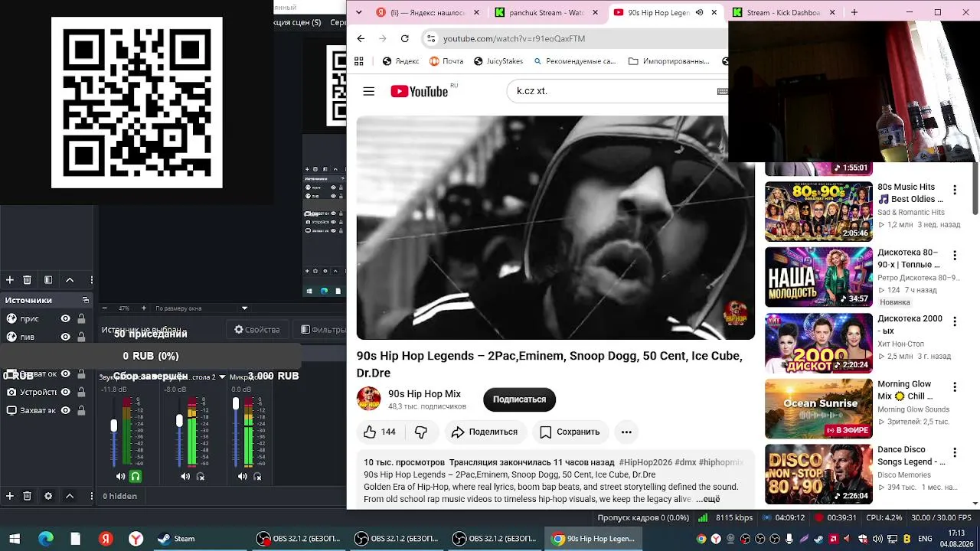Open the 90s Hip Hop Mix channel
The height and width of the screenshot is (551, 980).
click(424, 394)
